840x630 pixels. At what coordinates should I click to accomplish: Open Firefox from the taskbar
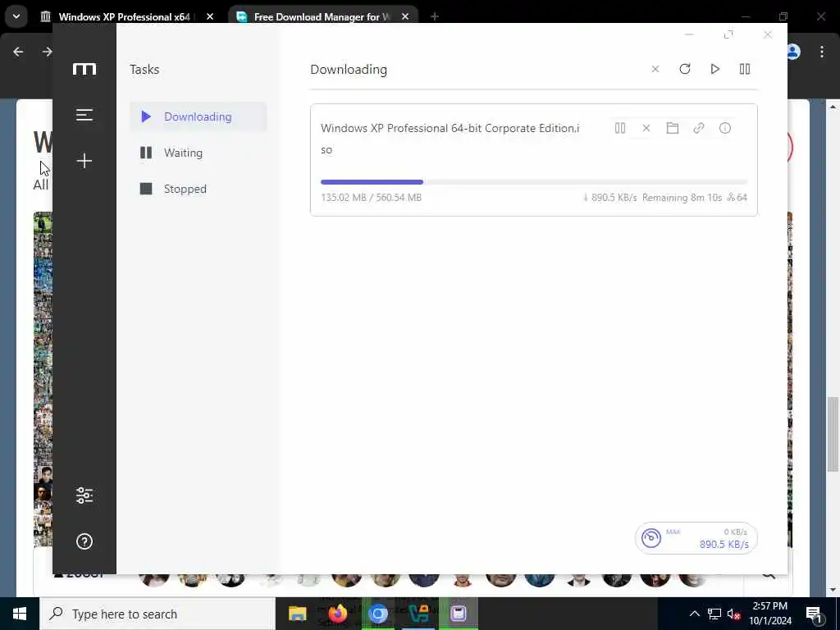click(337, 614)
